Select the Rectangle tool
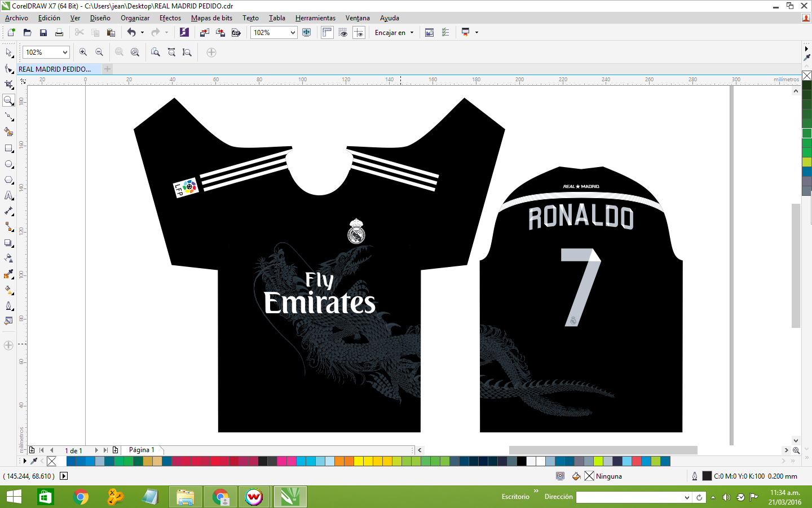Viewport: 812px width, 508px height. (8, 148)
